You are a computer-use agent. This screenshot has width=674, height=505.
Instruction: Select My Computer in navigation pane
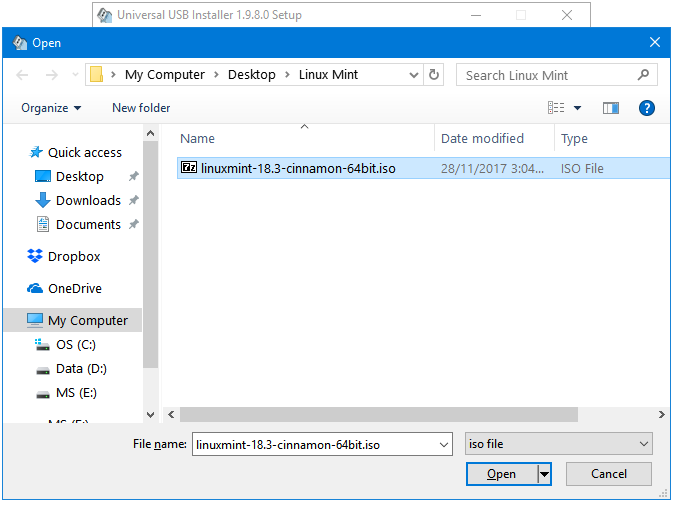click(73, 320)
